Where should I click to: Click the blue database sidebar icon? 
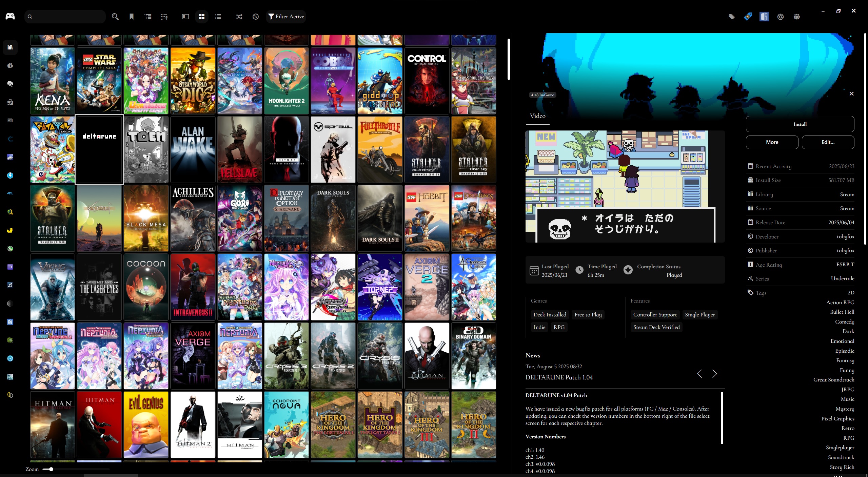(10, 322)
